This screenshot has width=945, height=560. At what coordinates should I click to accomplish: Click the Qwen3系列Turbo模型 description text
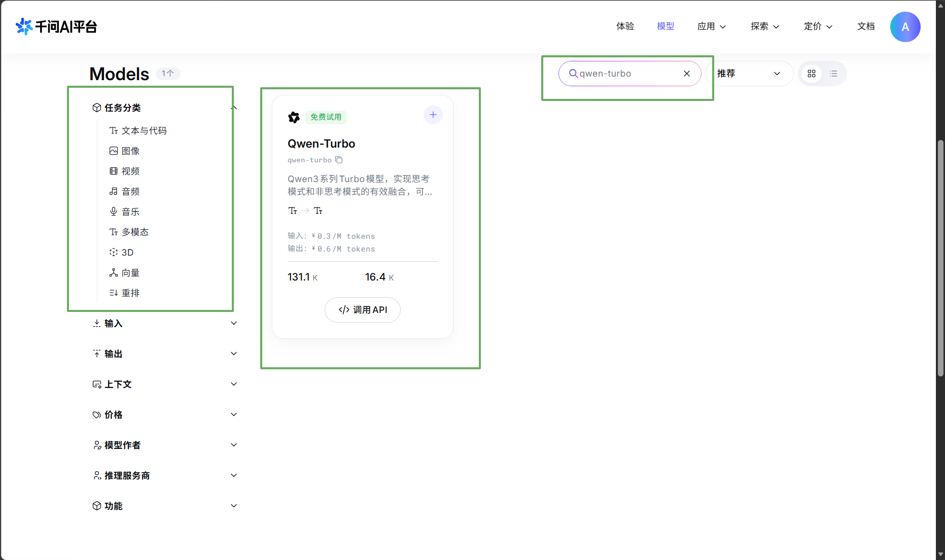[x=360, y=185]
